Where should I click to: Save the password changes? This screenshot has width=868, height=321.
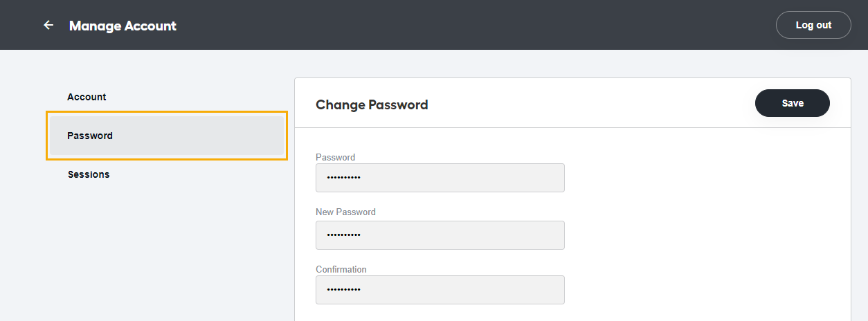[793, 103]
